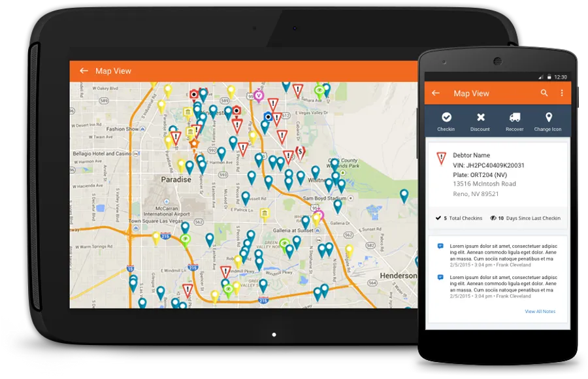Screen dimensions: 588x379
Task: Tap the Debtor Name warning triangle icon
Action: coord(442,158)
